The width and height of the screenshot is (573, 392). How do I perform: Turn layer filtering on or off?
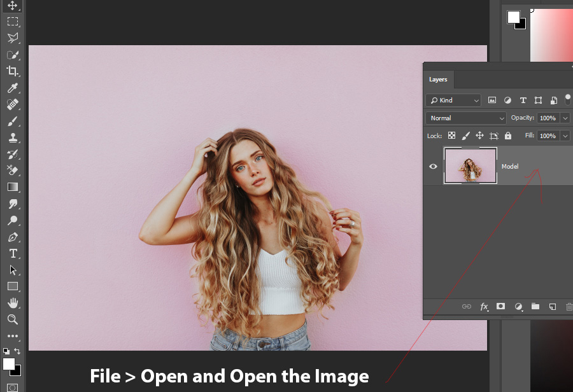click(x=567, y=99)
